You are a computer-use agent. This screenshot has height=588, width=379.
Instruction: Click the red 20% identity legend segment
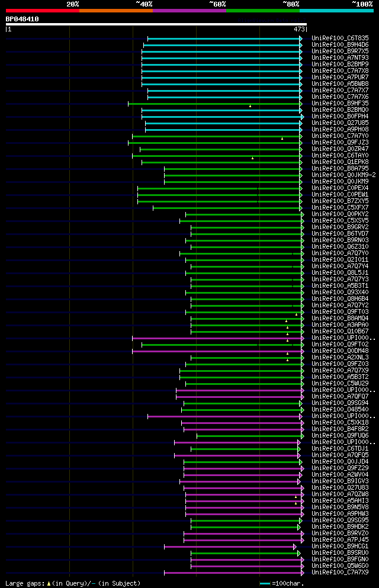43,11
